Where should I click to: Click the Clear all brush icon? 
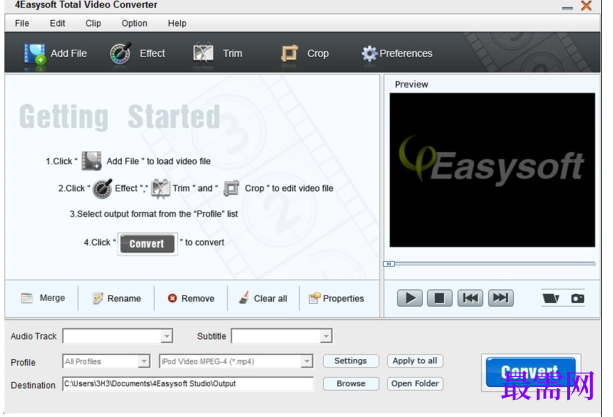coord(244,298)
